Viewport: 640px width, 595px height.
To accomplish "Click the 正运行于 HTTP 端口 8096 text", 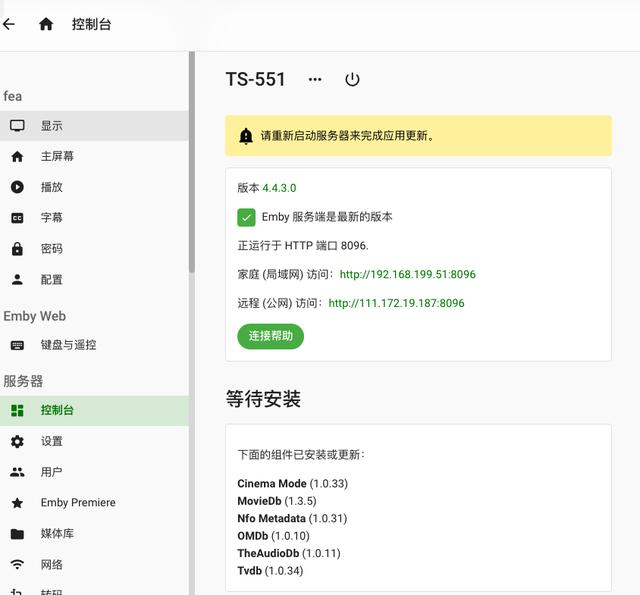I will (x=303, y=246).
